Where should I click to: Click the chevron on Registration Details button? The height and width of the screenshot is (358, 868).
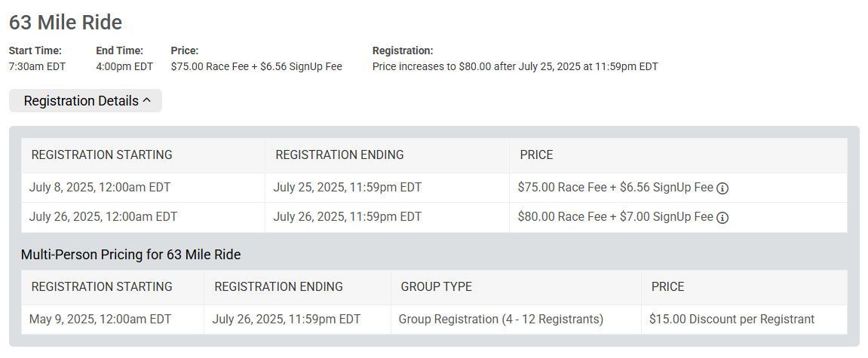[x=147, y=100]
